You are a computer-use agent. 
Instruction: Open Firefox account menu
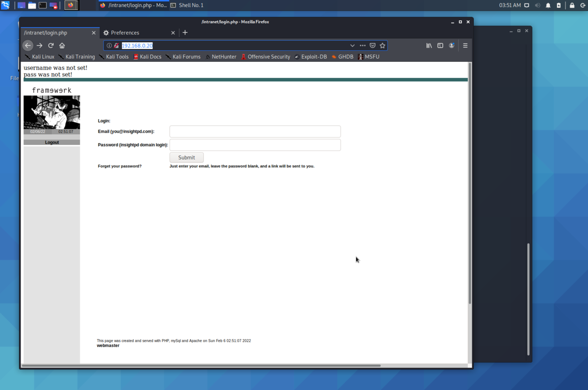point(452,46)
